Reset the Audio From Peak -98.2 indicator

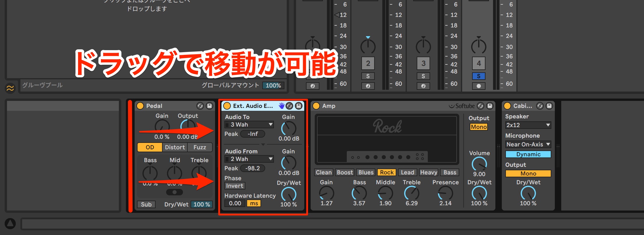click(x=252, y=168)
